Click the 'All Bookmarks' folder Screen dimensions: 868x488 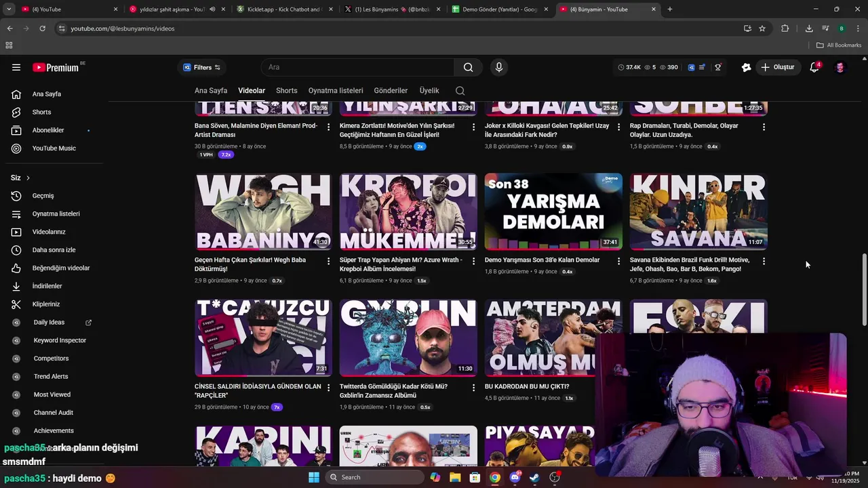(839, 45)
